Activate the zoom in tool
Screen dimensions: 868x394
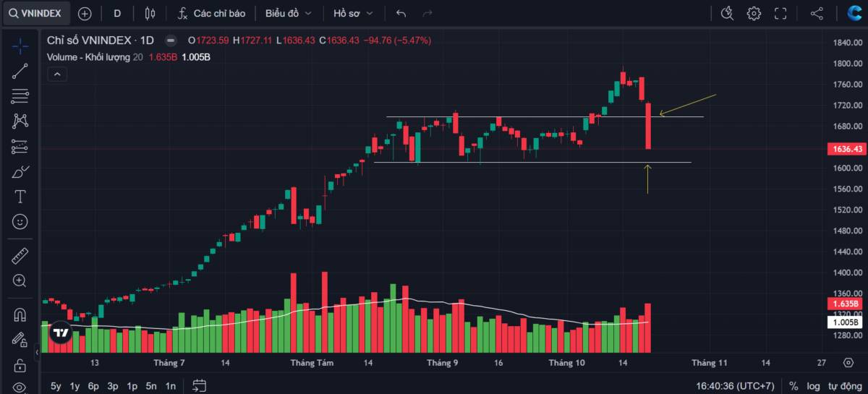[20, 280]
